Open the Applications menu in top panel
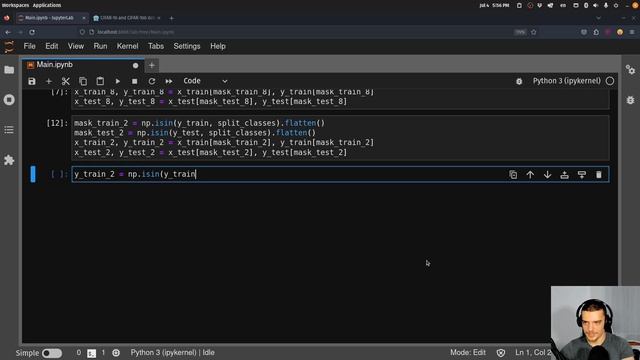This screenshot has width=640, height=360. click(47, 5)
